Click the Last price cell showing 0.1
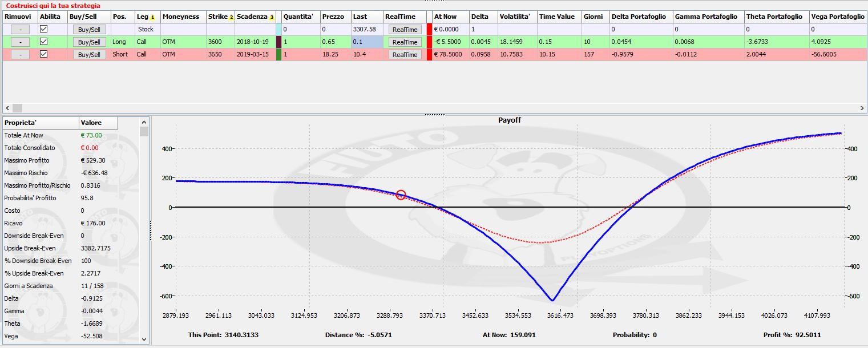Image resolution: width=868 pixels, height=348 pixels. [x=366, y=42]
